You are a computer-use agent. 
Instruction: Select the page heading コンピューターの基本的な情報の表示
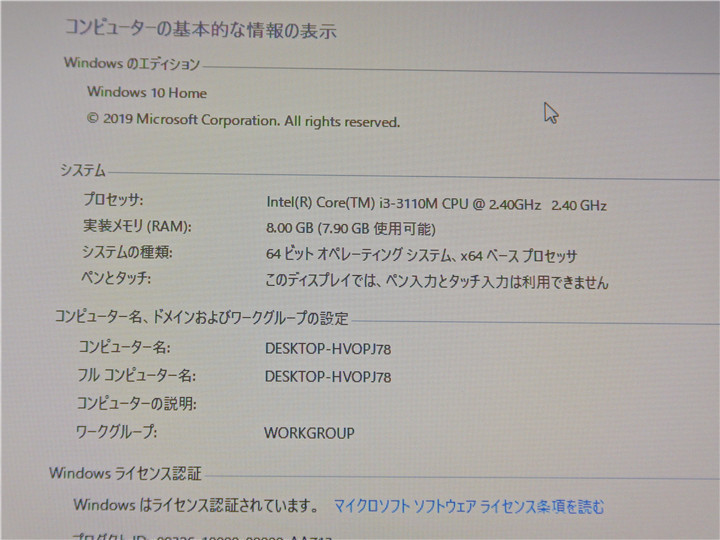pos(201,29)
